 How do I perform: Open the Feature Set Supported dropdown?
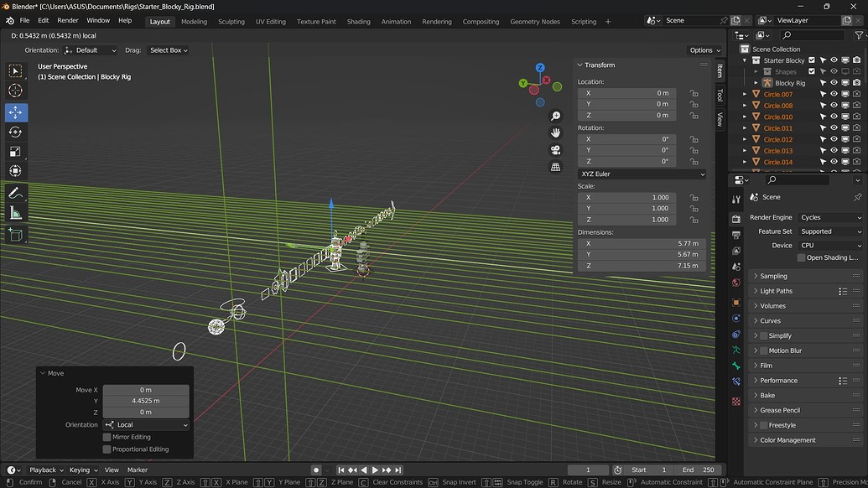click(831, 231)
